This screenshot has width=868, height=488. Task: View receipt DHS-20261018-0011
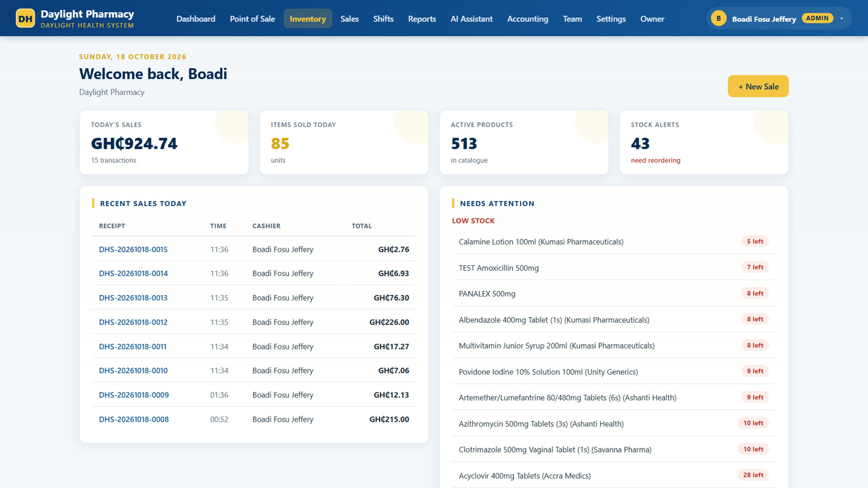(x=132, y=346)
